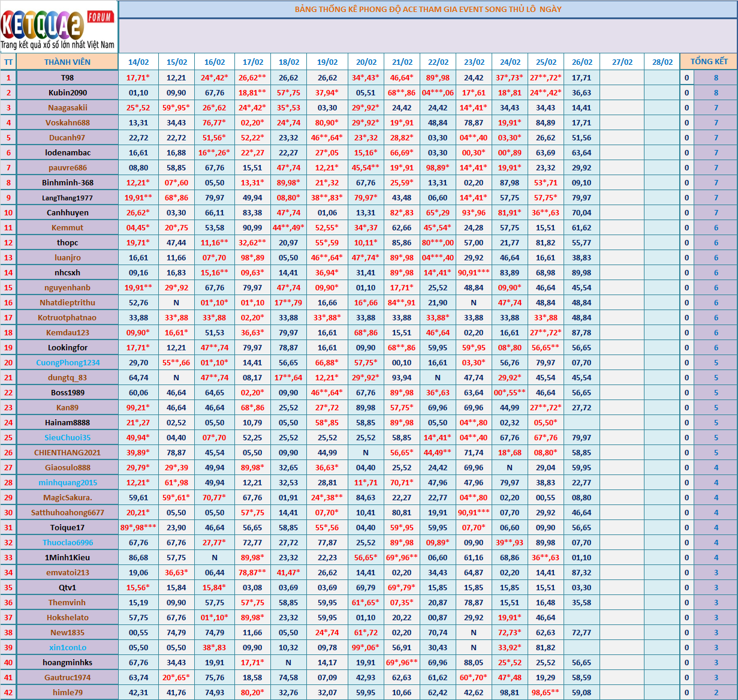Select the member 'Kemmut'
This screenshot has width=738, height=700.
tap(67, 227)
